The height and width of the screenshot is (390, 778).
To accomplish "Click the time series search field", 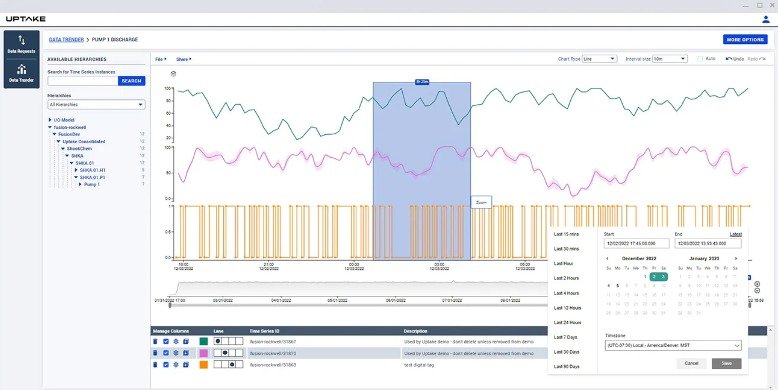I will [x=83, y=81].
